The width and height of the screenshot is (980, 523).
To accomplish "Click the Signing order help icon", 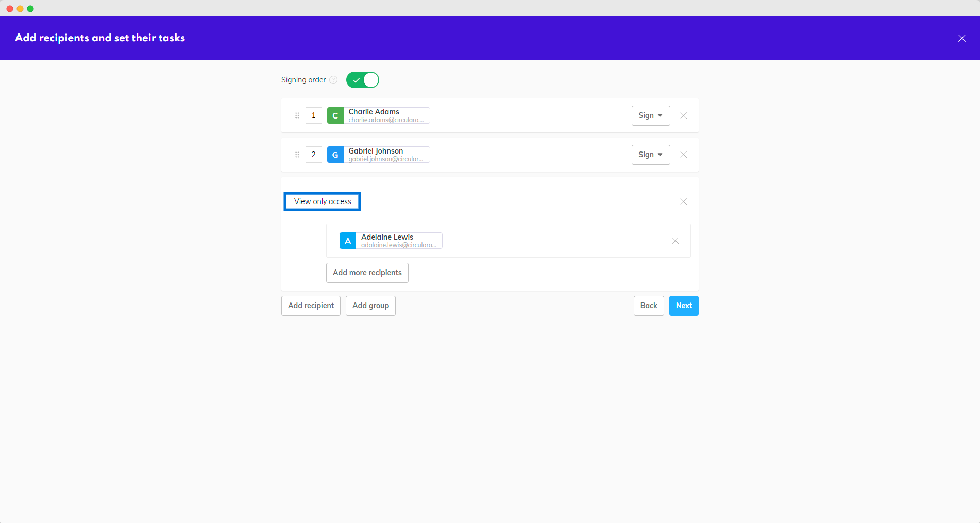I will 333,80.
